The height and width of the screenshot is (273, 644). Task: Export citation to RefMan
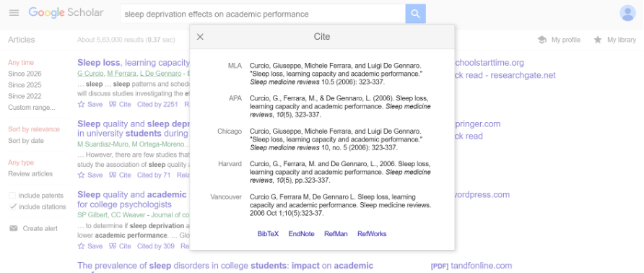pos(336,234)
